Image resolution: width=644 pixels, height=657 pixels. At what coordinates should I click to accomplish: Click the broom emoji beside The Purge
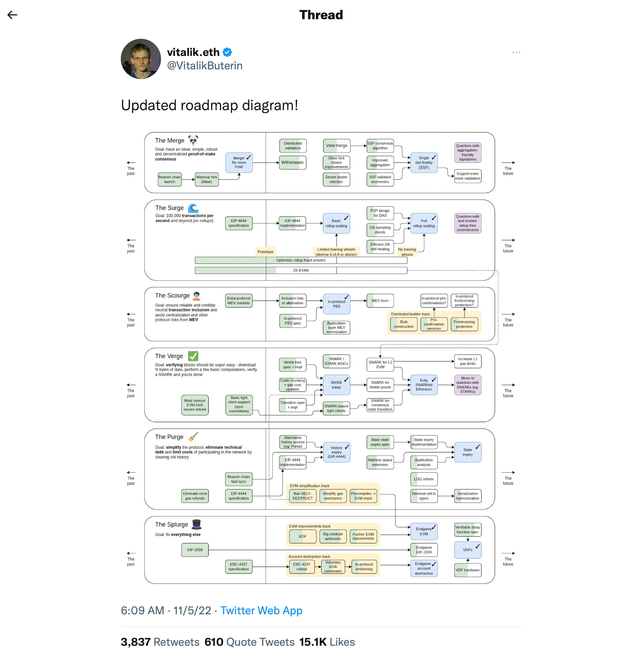pos(193,437)
